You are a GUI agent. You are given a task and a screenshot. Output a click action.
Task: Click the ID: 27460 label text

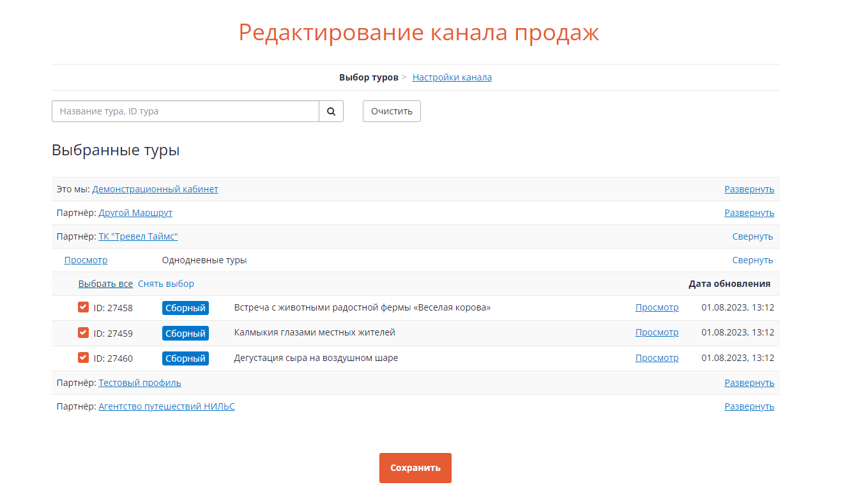(113, 358)
